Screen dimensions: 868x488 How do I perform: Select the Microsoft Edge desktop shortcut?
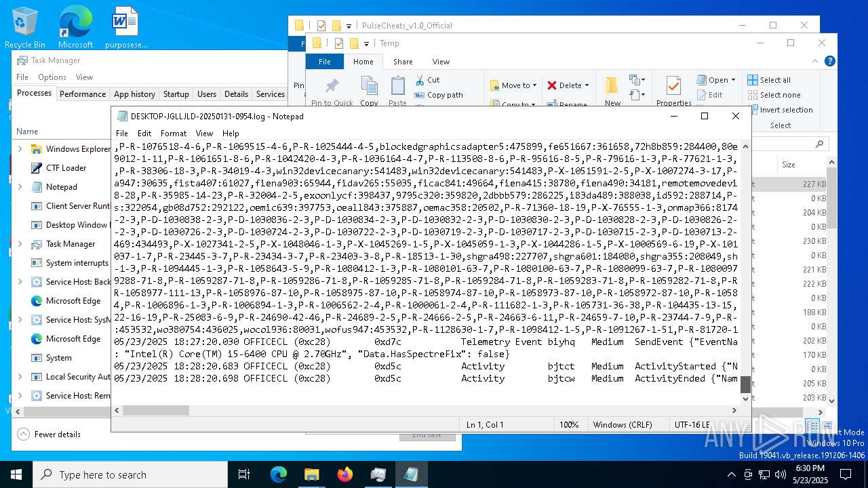pyautogui.click(x=75, y=27)
